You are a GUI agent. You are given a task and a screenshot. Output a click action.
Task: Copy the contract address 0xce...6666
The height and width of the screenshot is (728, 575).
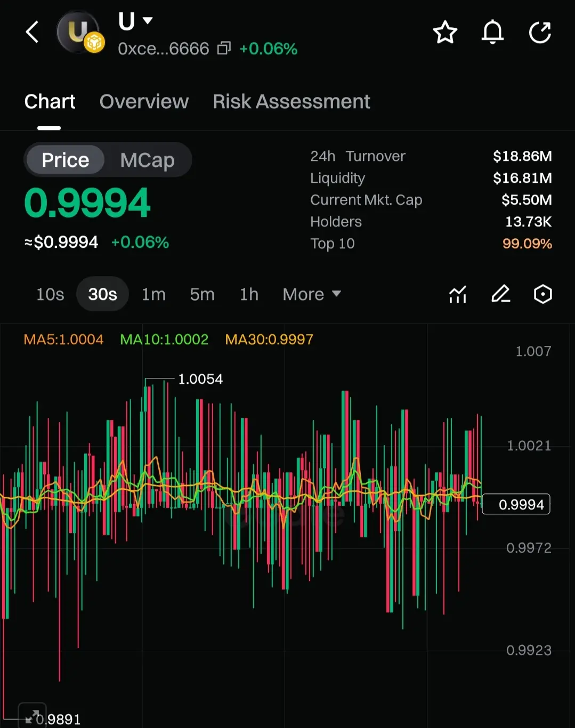point(224,48)
